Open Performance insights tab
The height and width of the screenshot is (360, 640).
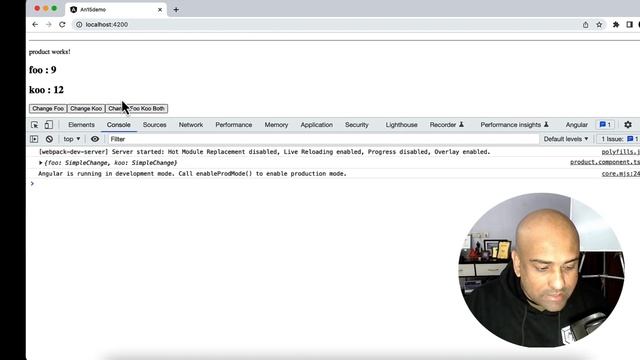[x=514, y=125]
